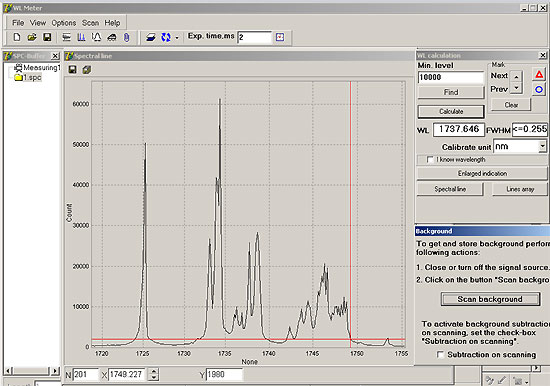The height and width of the screenshot is (386, 550).
Task: Create a new file with toolbar icon
Action: (16, 37)
